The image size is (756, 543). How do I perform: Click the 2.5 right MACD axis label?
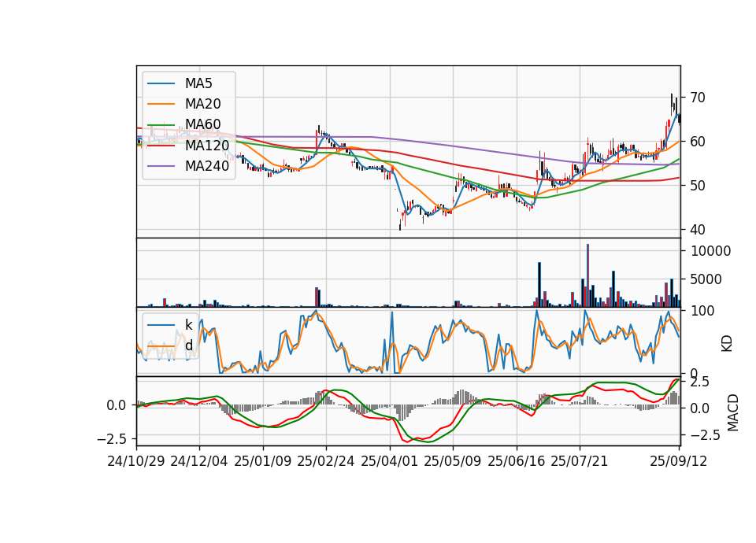click(x=700, y=382)
